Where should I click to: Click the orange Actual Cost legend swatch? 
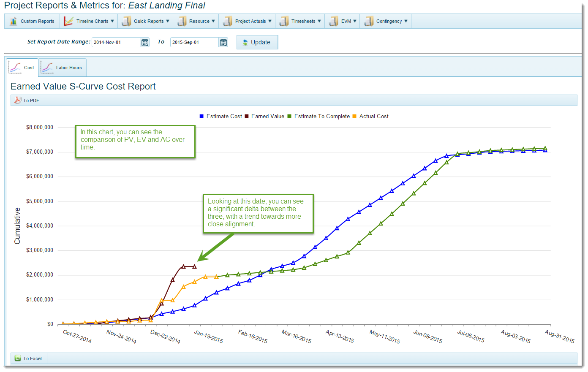pos(354,116)
